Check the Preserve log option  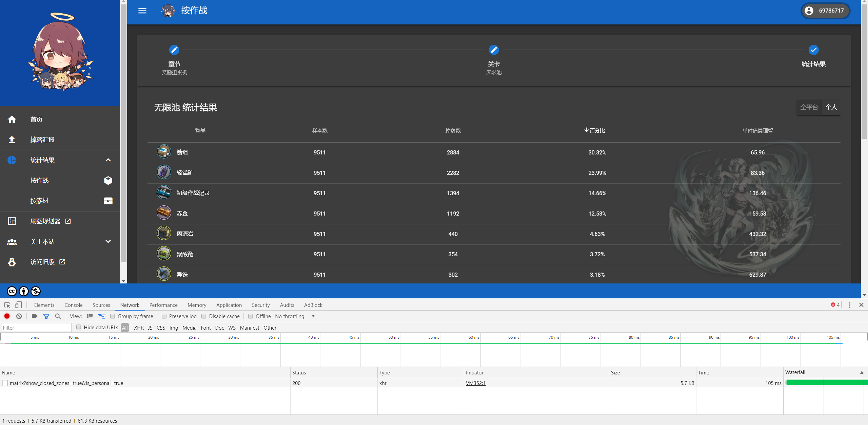pyautogui.click(x=164, y=316)
